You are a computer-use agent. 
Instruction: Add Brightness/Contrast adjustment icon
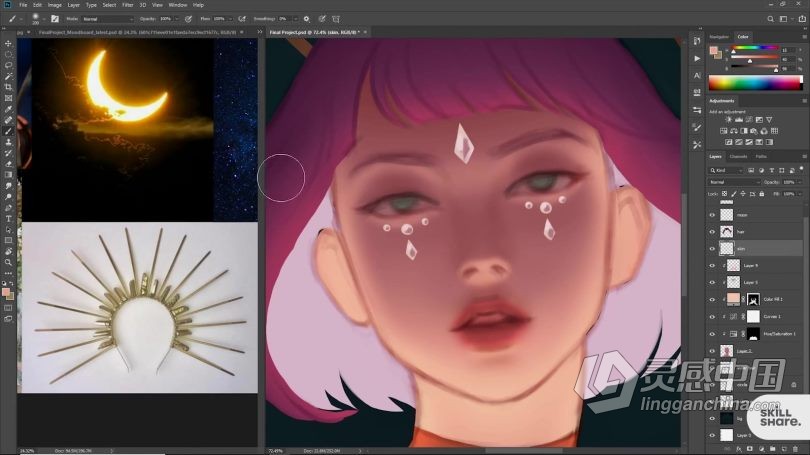click(728, 120)
